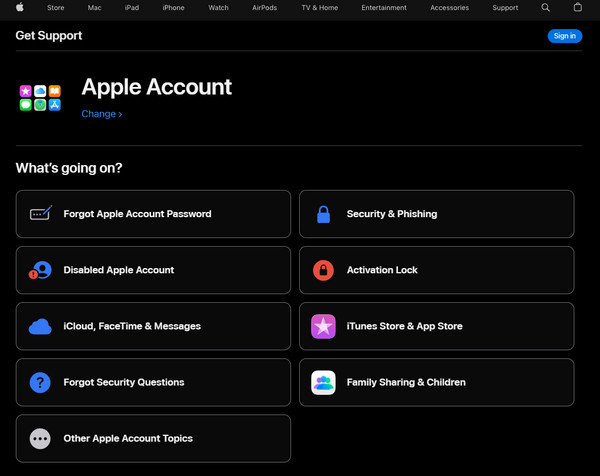Open the shopping bag icon
The width and height of the screenshot is (600, 476).
(578, 7)
